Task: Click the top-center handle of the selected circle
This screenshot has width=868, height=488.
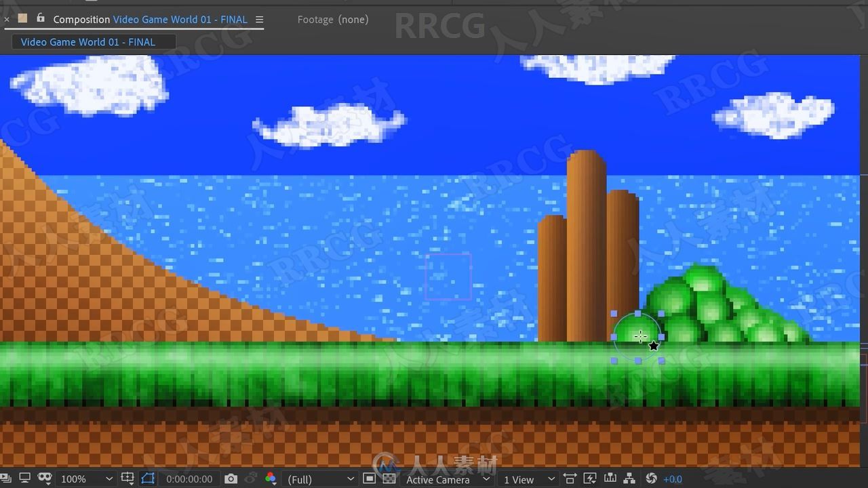Action: (638, 314)
